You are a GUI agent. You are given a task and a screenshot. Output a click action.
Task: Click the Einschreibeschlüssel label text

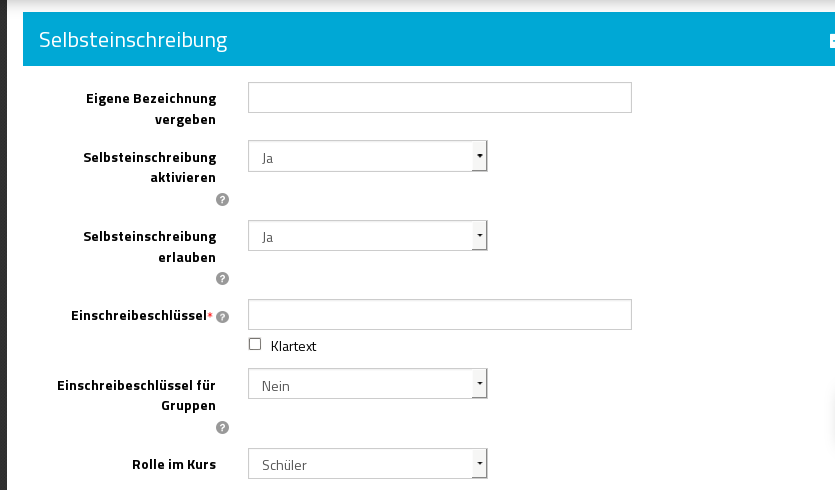[x=138, y=316]
